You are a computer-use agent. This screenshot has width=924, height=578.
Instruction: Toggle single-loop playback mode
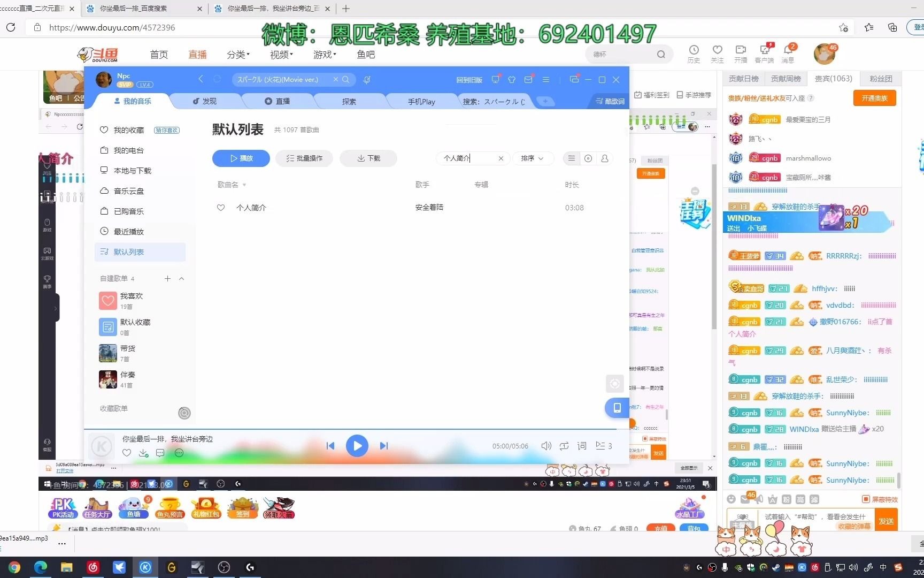pos(564,446)
